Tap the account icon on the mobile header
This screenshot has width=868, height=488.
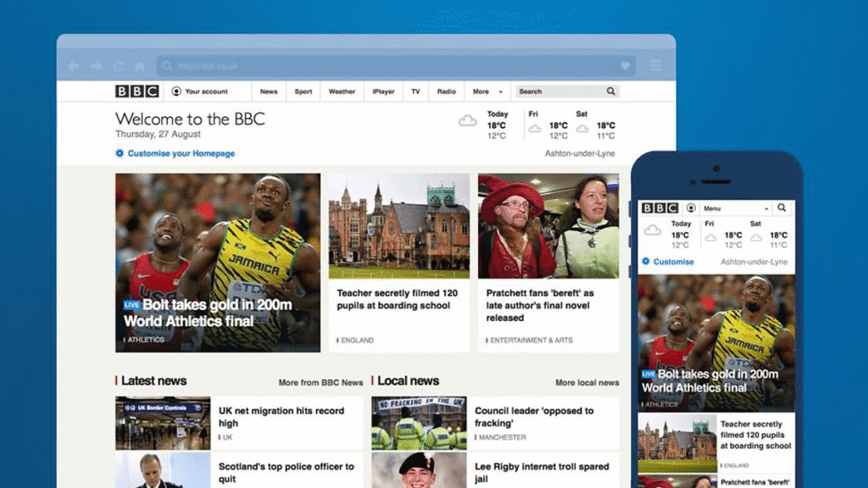coord(691,208)
